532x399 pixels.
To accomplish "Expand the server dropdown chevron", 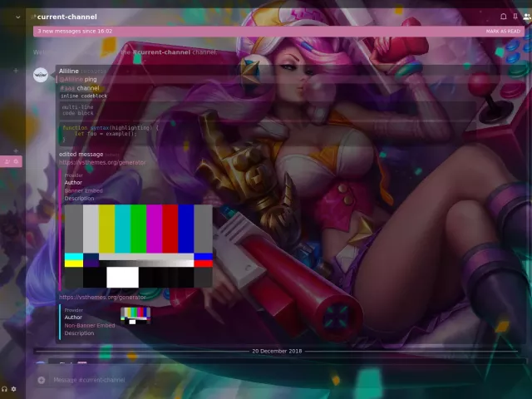I will click(17, 17).
